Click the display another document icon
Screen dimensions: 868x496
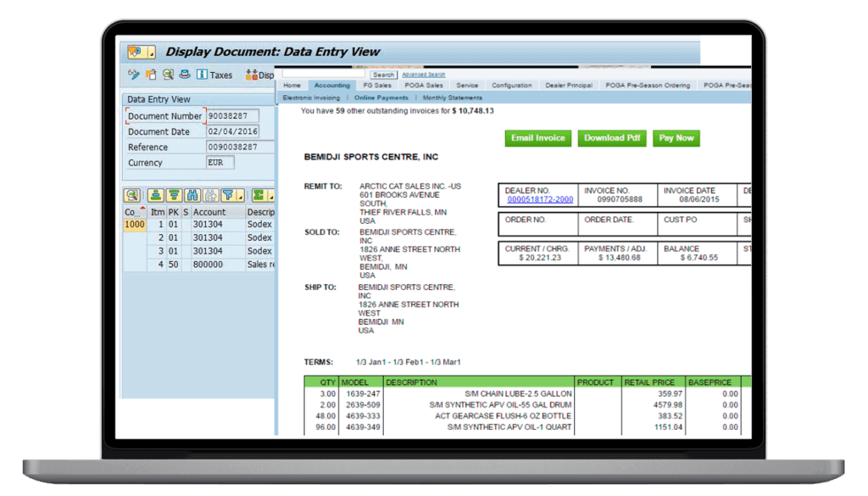pos(151,74)
